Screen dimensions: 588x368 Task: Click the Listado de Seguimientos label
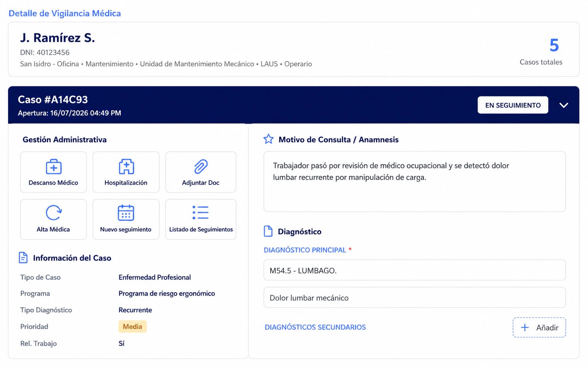tap(201, 229)
